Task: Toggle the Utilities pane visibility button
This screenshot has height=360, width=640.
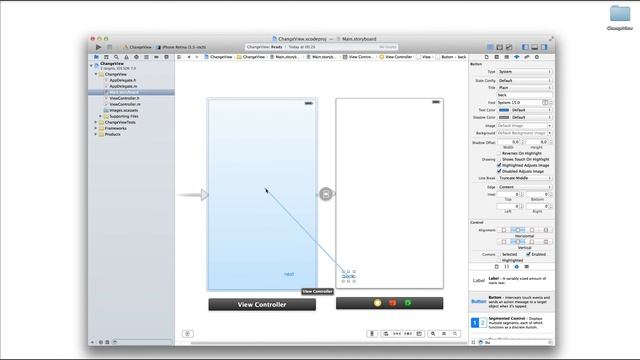Action: [x=544, y=47]
